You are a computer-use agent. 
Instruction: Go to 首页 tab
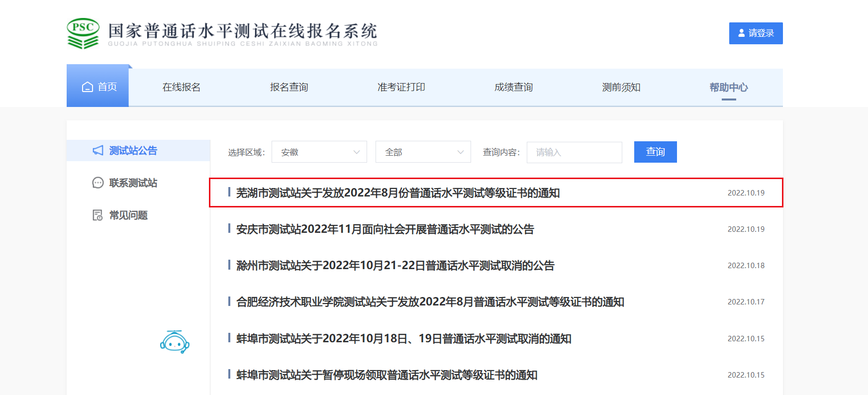point(98,86)
